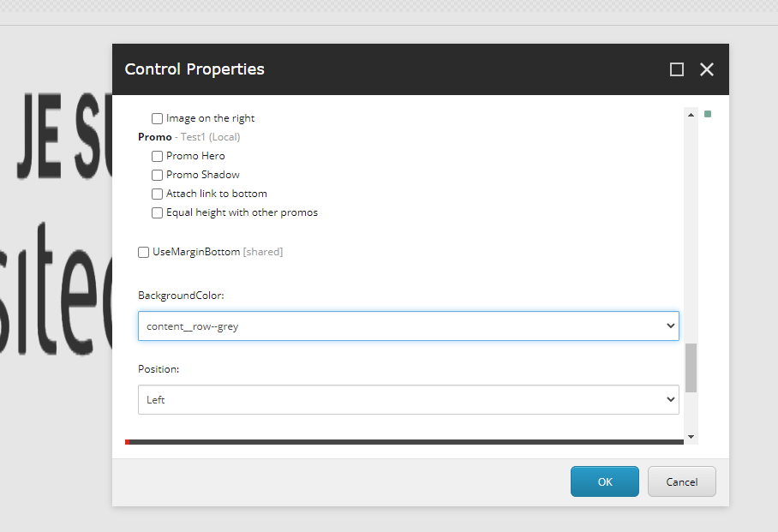Toggle the Promo Shadow option
Viewport: 778px width, 532px height.
pos(157,175)
